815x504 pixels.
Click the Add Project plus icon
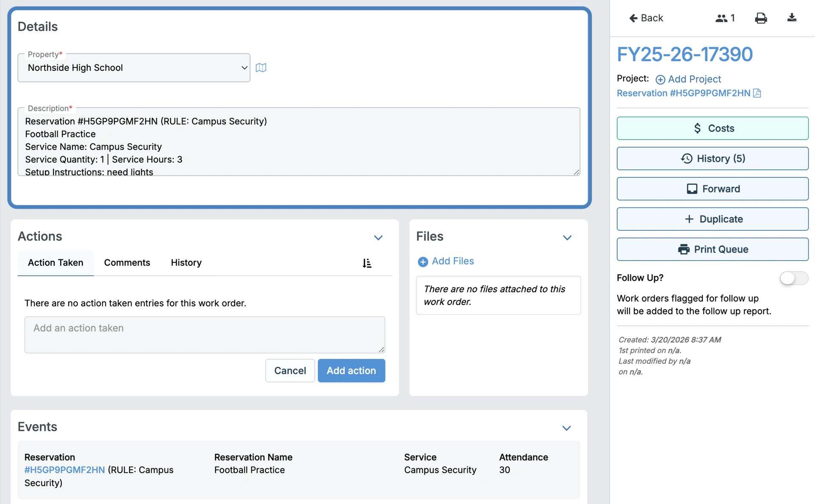coord(660,80)
